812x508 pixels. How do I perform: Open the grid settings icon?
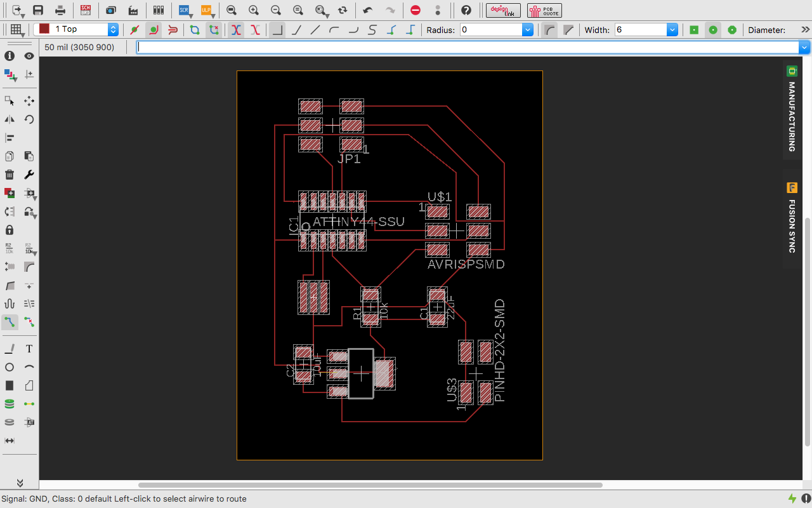(x=16, y=29)
